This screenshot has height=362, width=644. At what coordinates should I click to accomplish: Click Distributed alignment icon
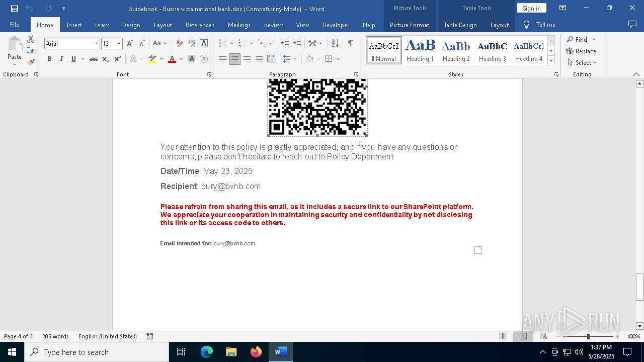coord(271,59)
